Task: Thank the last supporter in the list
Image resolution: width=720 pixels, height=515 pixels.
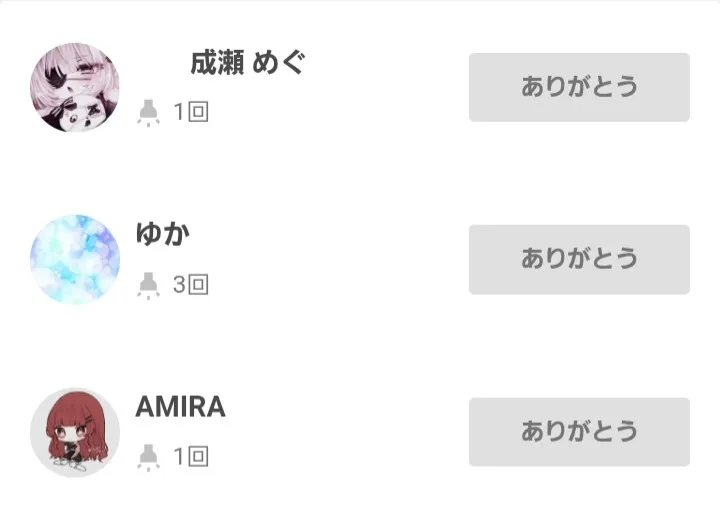Action: pyautogui.click(x=579, y=432)
